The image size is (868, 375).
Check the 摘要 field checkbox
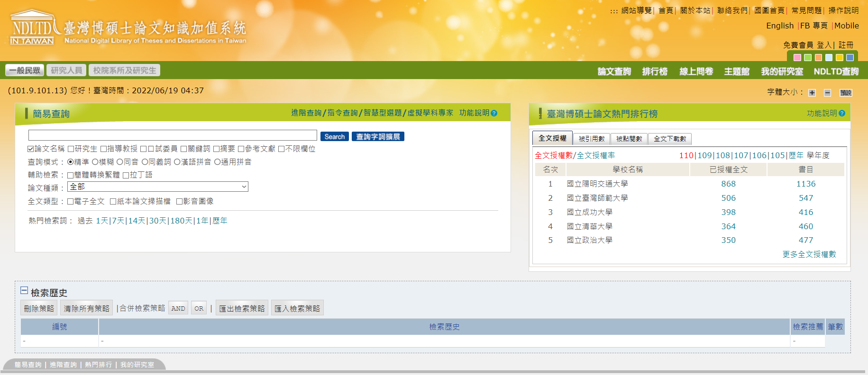pos(216,149)
